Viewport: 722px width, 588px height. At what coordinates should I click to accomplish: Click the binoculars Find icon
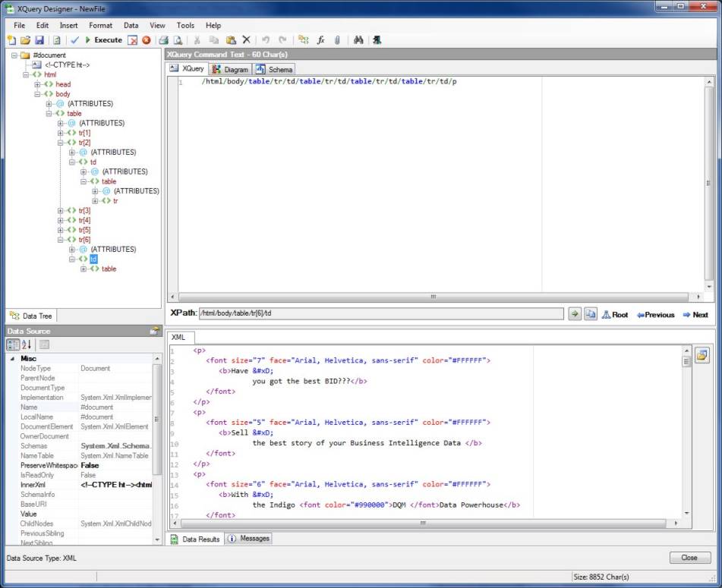point(358,40)
